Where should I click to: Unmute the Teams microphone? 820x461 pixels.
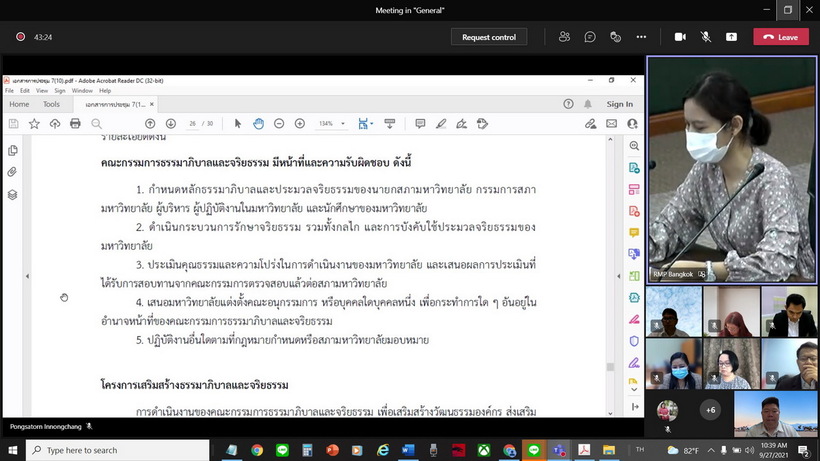pyautogui.click(x=705, y=37)
